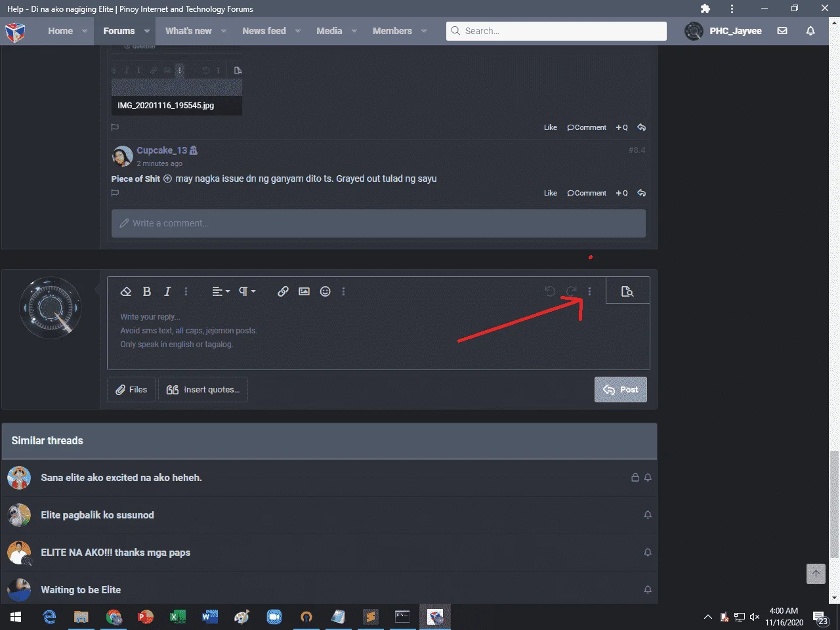Screen dimensions: 840x630
Task: Expand the News feed dropdown arrow
Action: click(x=298, y=31)
